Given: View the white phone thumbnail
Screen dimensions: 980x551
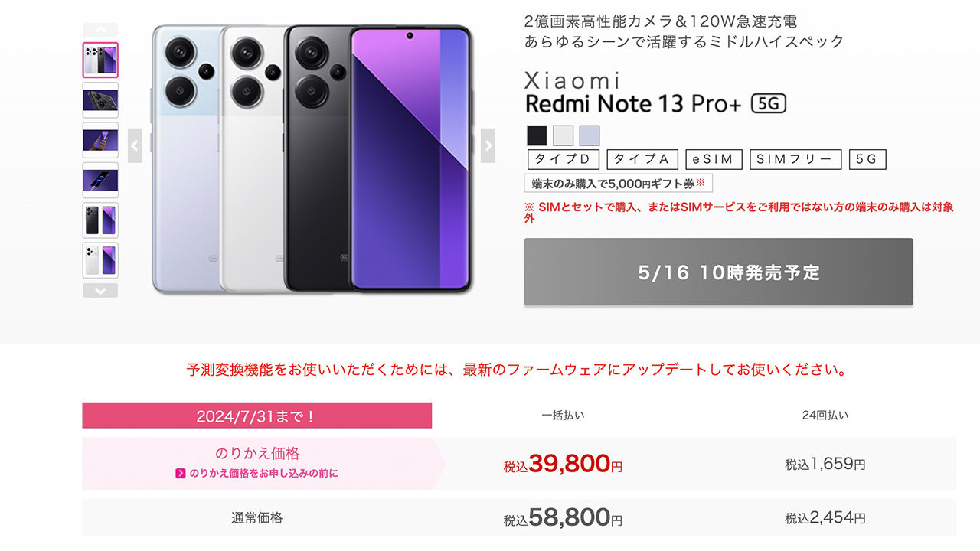Looking at the screenshot, I should pos(100,260).
